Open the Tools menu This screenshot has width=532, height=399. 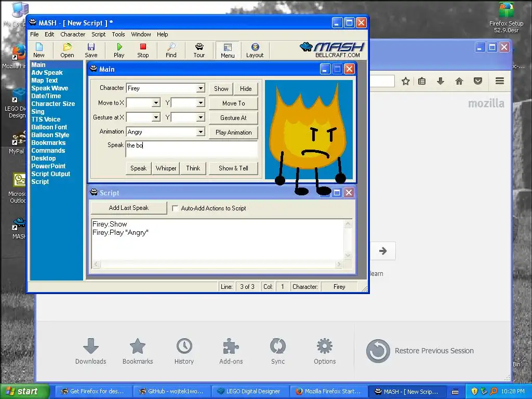pos(118,34)
